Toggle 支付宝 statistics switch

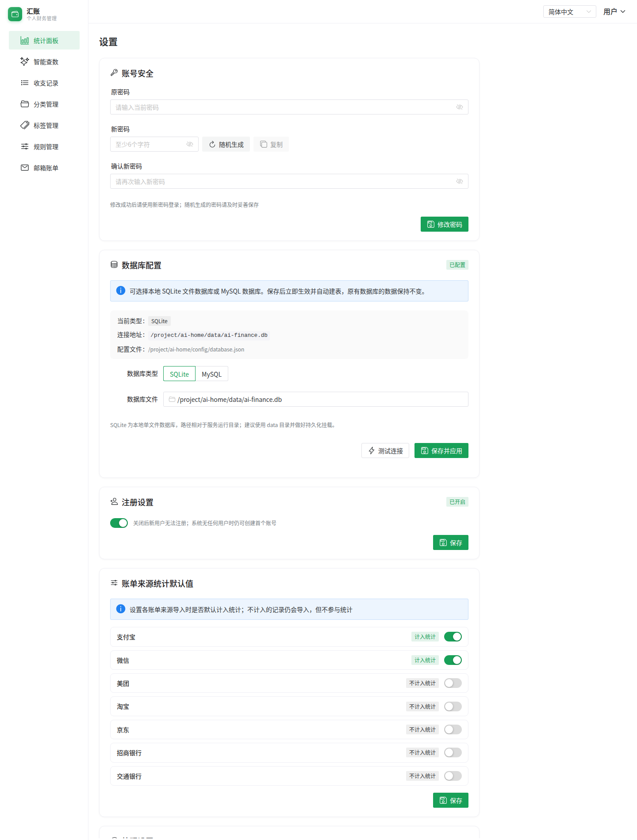click(453, 637)
